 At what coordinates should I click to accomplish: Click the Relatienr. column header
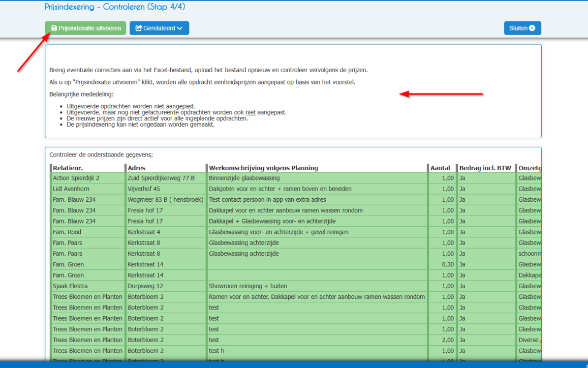pyautogui.click(x=87, y=168)
